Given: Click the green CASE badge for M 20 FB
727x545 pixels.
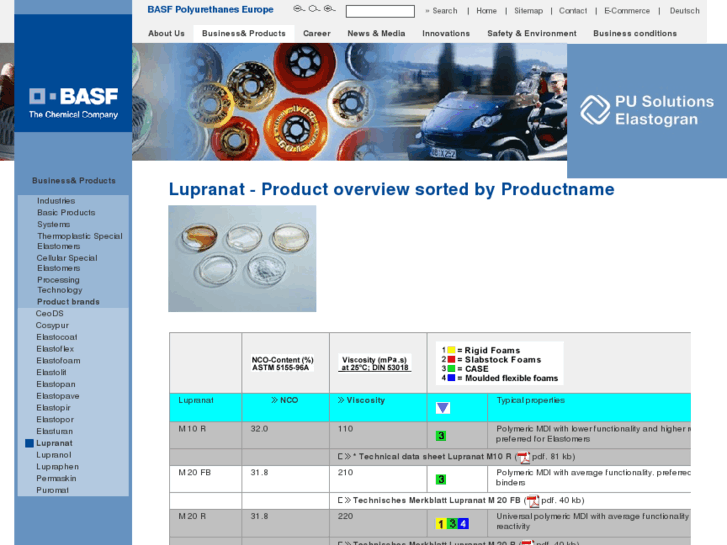Looking at the screenshot, I should [x=441, y=479].
